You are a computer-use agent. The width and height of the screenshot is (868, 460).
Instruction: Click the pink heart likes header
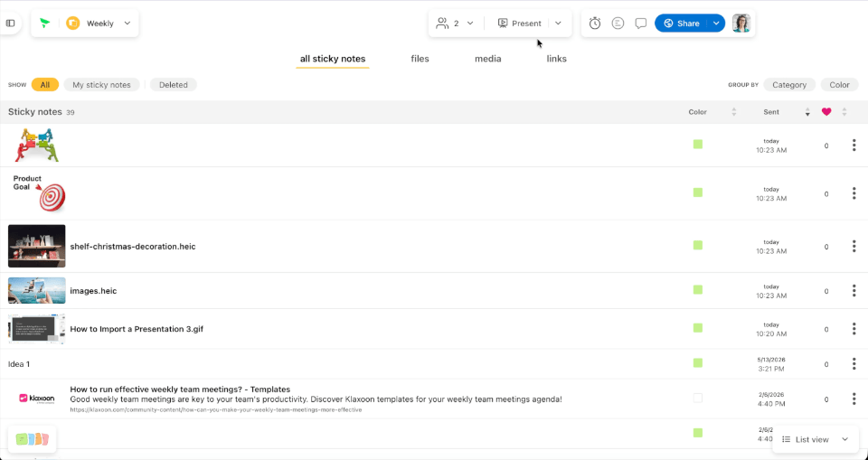(x=826, y=112)
